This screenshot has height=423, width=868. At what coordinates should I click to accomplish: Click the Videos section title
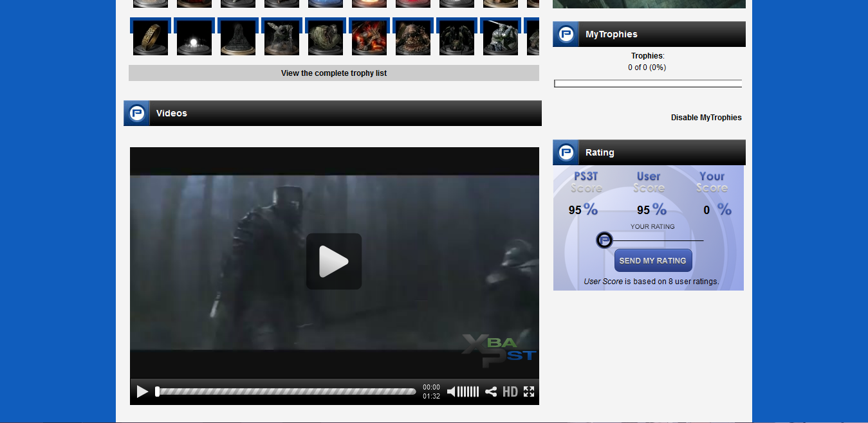172,113
